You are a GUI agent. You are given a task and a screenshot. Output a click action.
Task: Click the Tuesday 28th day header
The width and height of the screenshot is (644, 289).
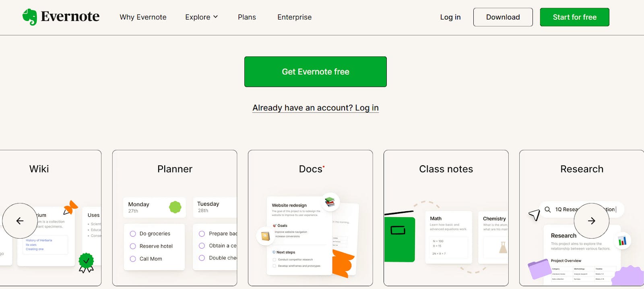(x=215, y=208)
